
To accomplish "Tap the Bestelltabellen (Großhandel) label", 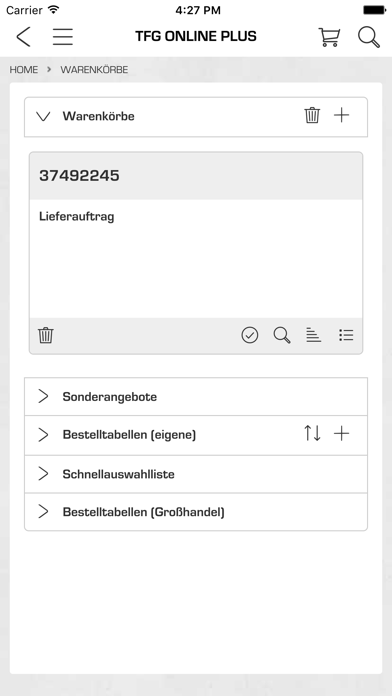I will pyautogui.click(x=143, y=512).
